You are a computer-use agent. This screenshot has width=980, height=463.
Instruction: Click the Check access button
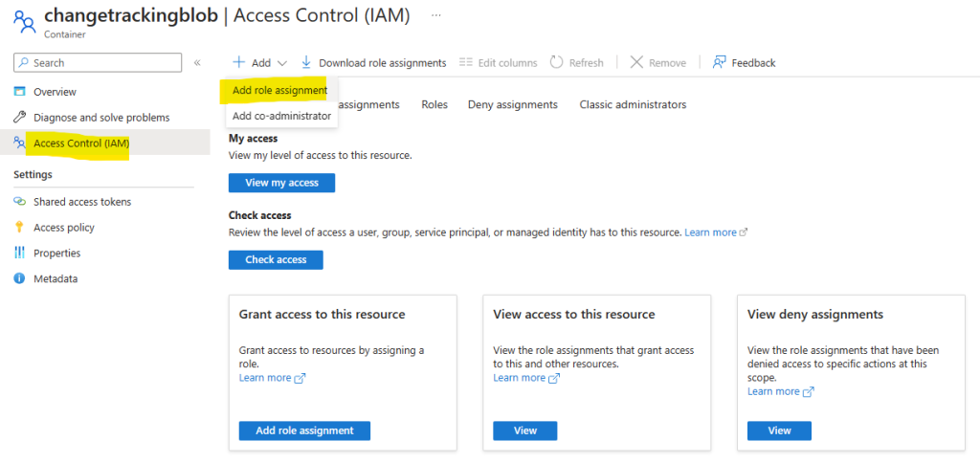coord(276,260)
